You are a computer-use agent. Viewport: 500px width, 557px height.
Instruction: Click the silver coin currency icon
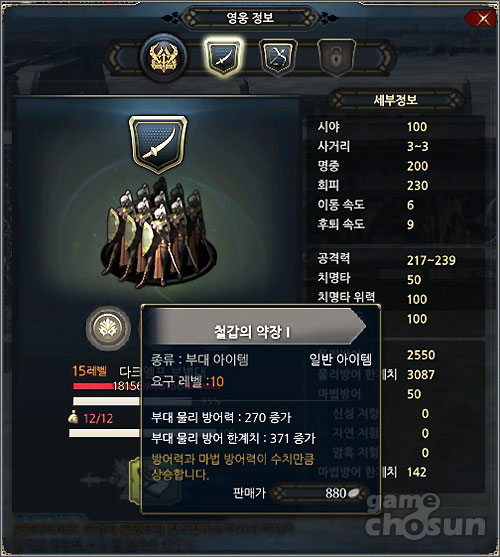pyautogui.click(x=354, y=493)
